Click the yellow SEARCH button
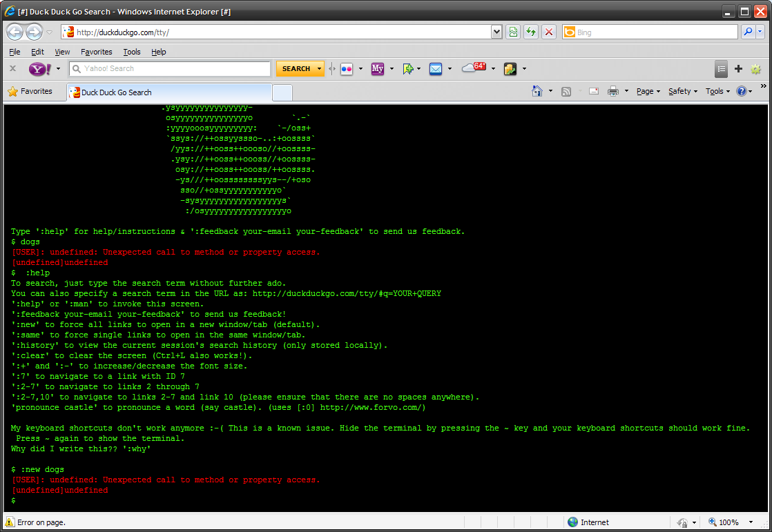The width and height of the screenshot is (772, 532). pos(296,69)
